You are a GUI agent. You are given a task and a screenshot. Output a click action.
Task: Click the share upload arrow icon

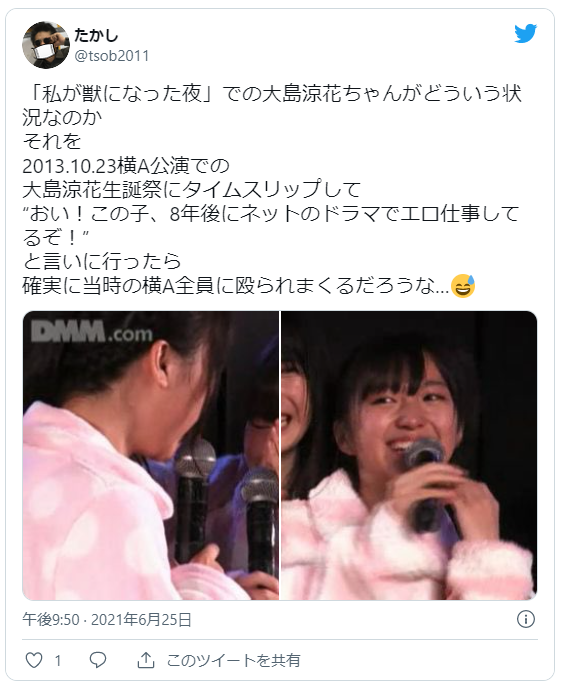tap(146, 660)
